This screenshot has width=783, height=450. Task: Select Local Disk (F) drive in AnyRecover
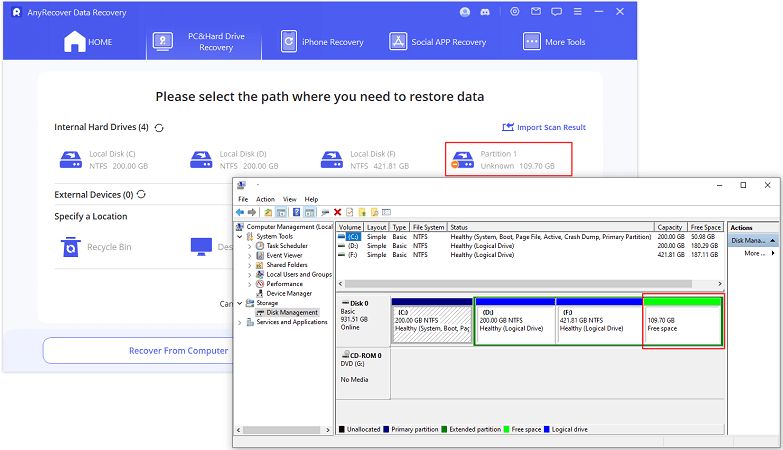tap(365, 160)
